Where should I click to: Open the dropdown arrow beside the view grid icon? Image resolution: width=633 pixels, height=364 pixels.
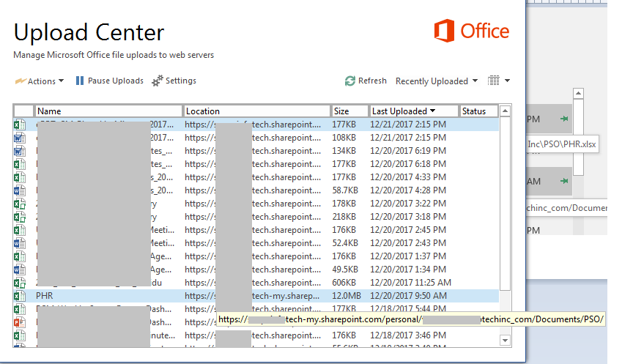[508, 81]
